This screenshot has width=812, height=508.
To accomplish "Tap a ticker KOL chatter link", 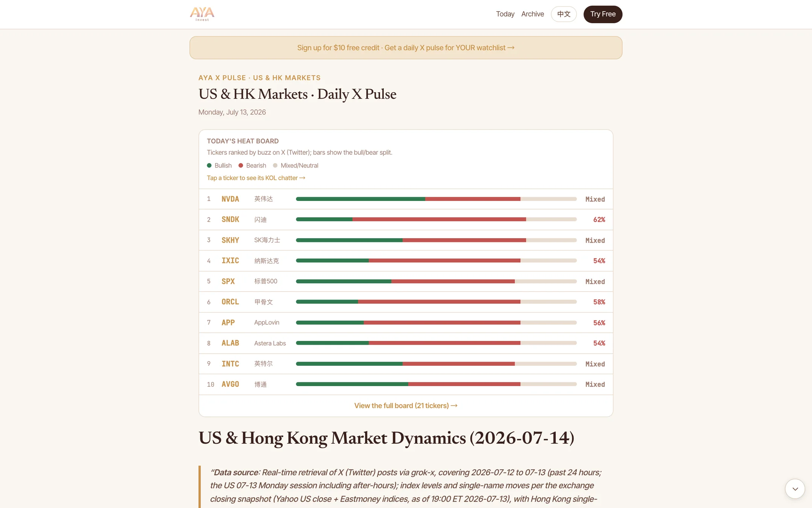I will (x=256, y=178).
